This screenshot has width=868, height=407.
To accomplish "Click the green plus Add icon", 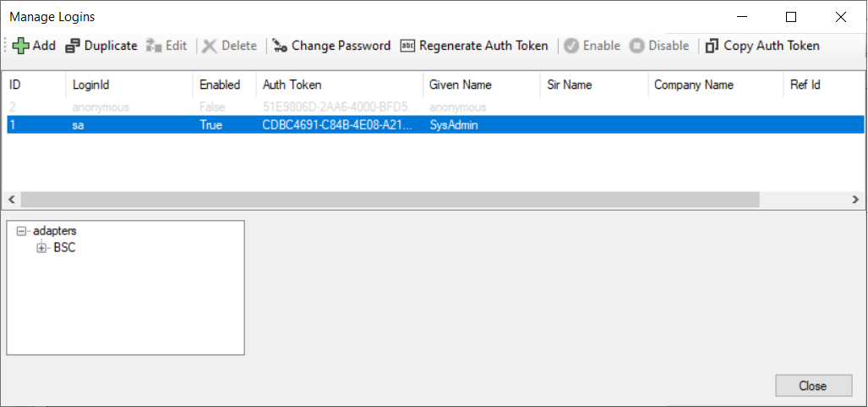I will [21, 46].
